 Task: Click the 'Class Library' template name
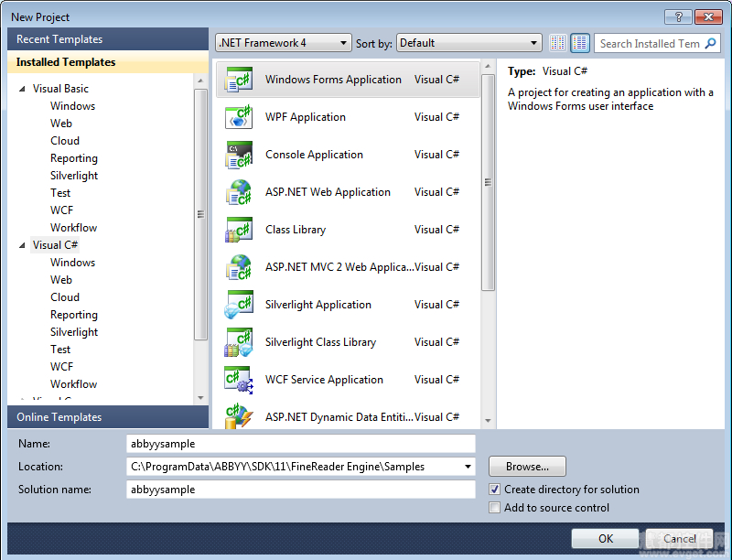click(x=295, y=230)
